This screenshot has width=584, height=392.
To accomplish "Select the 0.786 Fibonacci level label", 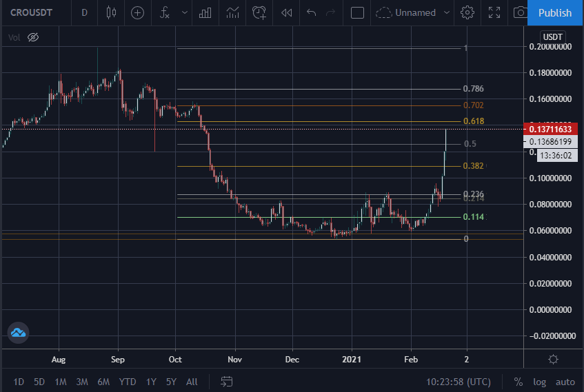I will tap(474, 89).
